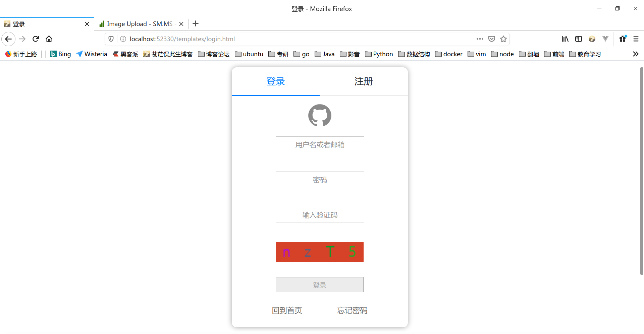Minimize the Firefox window
Screen dimensions: 644x334
coord(599,9)
